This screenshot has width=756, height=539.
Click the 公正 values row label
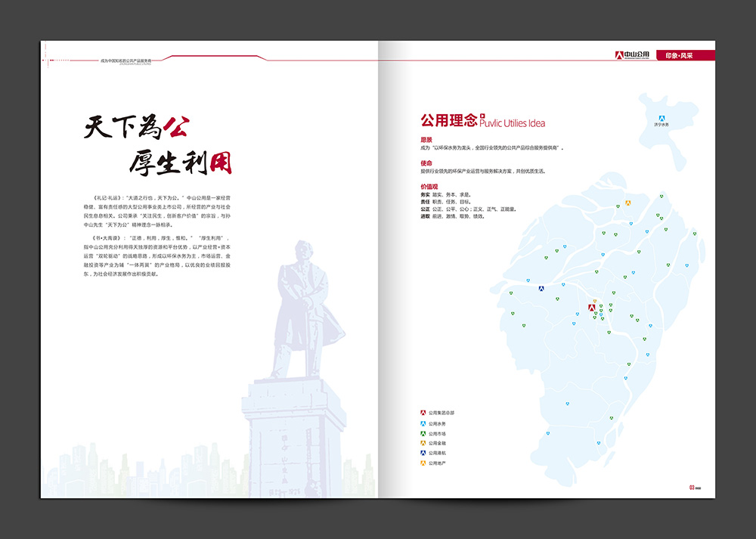coord(425,209)
